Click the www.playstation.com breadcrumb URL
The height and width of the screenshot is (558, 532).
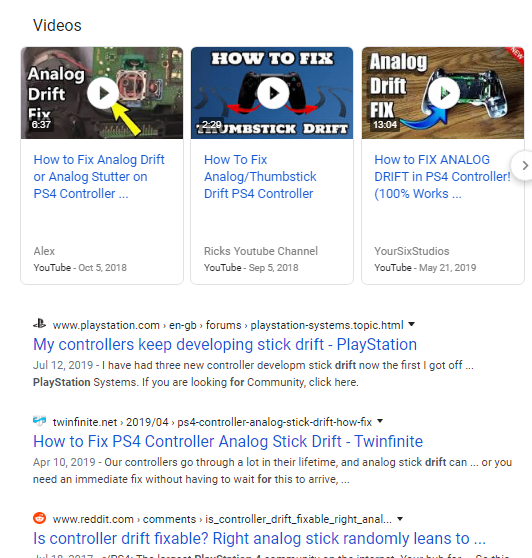tap(228, 325)
